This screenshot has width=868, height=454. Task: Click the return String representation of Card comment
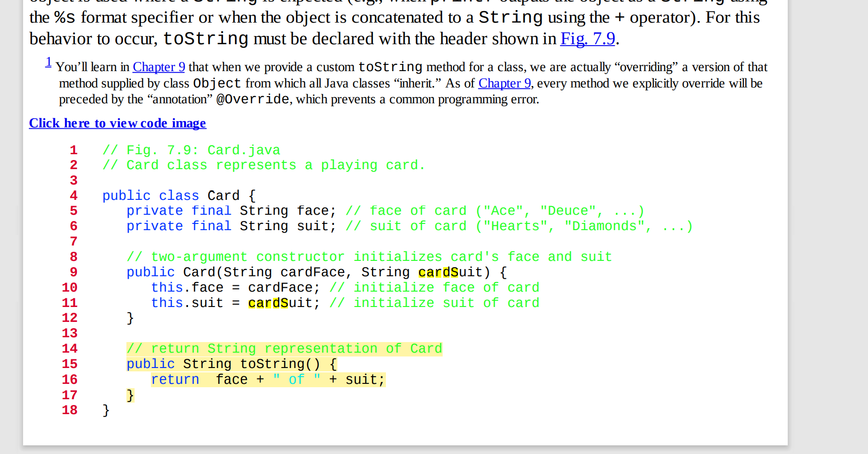284,348
